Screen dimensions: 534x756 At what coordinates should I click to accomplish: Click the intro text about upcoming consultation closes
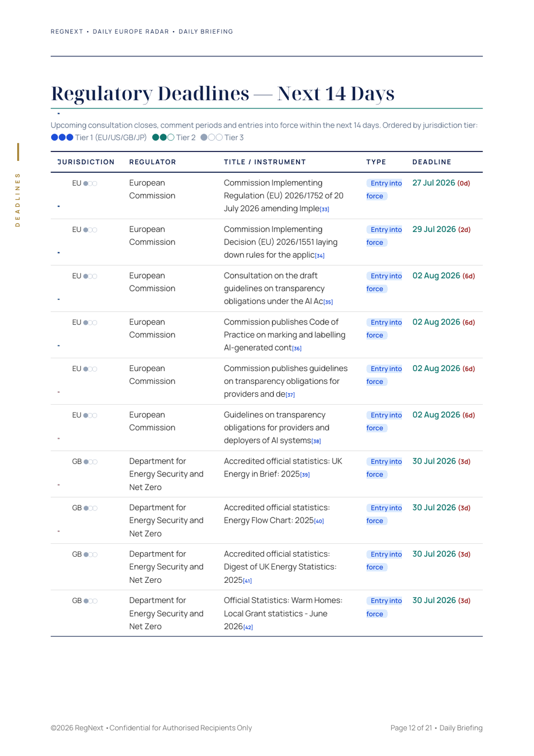click(264, 126)
